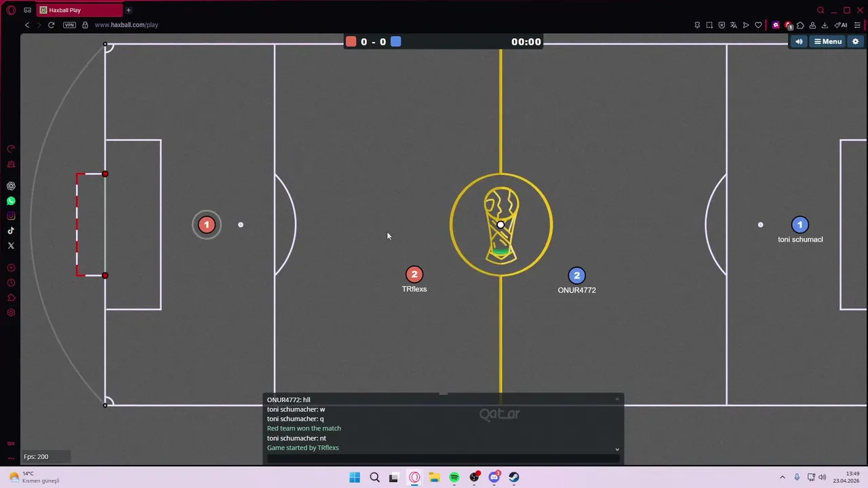Open Windows taskbar search

374,477
